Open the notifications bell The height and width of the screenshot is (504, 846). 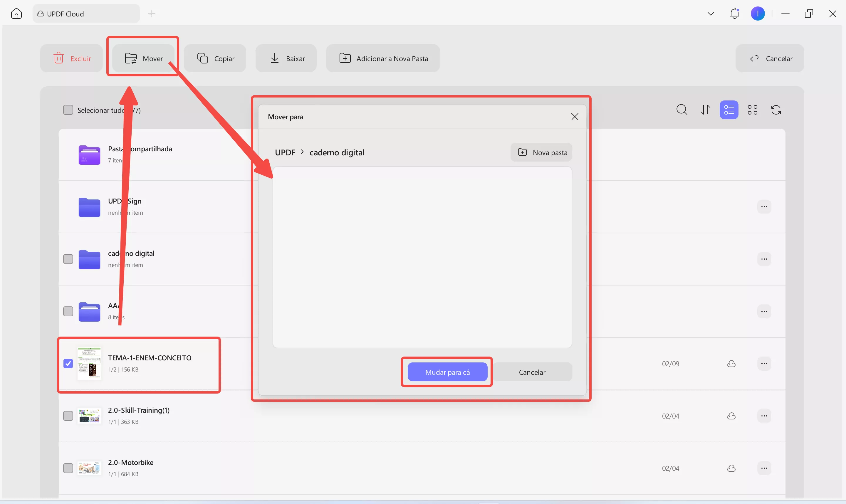coord(734,14)
